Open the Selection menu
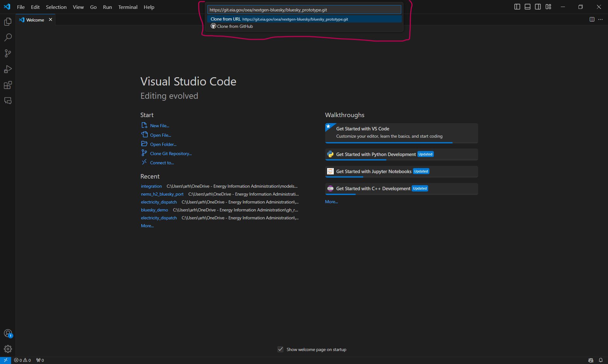Viewport: 608px width, 364px height. (56, 7)
